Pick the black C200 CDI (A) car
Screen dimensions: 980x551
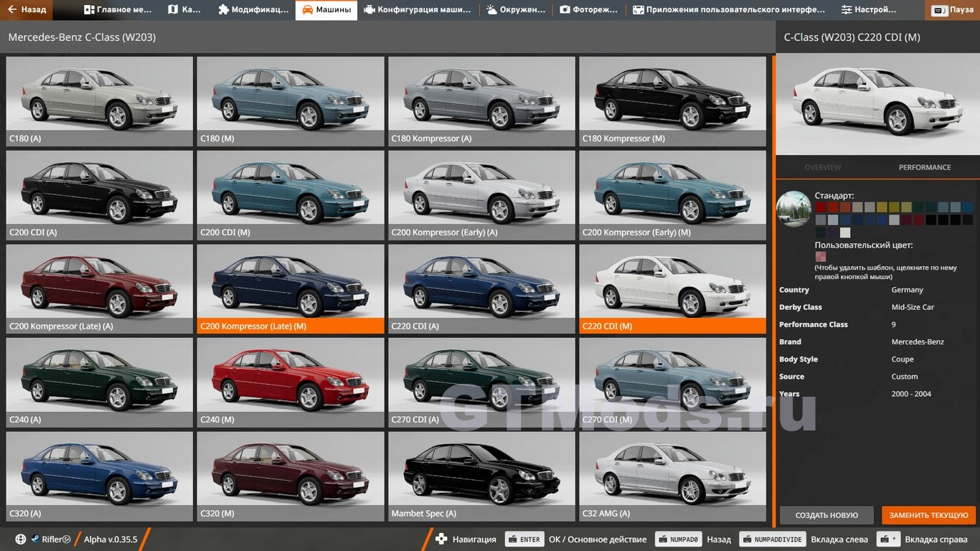100,195
